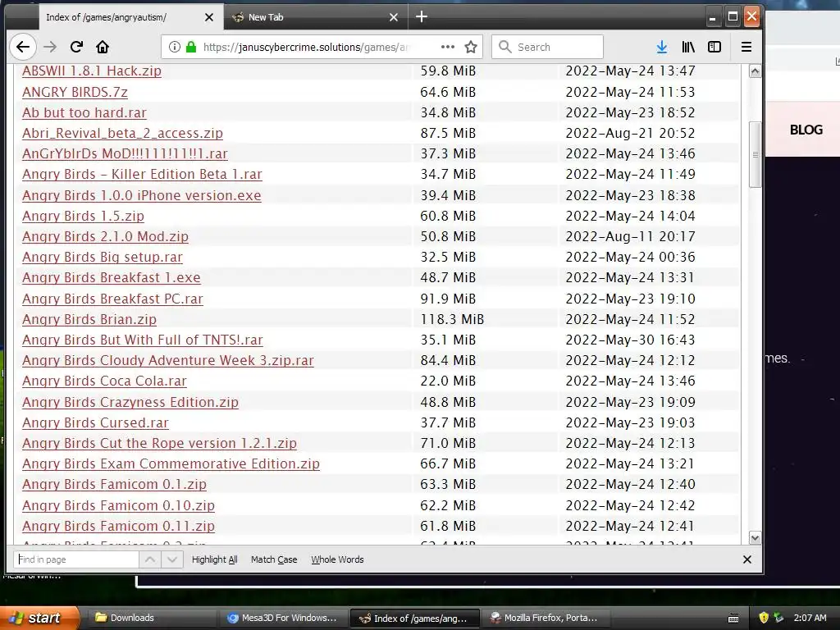Screen dimensions: 840x630
Task: Click Angry Birds Breakfast 1.exe link
Action: tap(112, 277)
